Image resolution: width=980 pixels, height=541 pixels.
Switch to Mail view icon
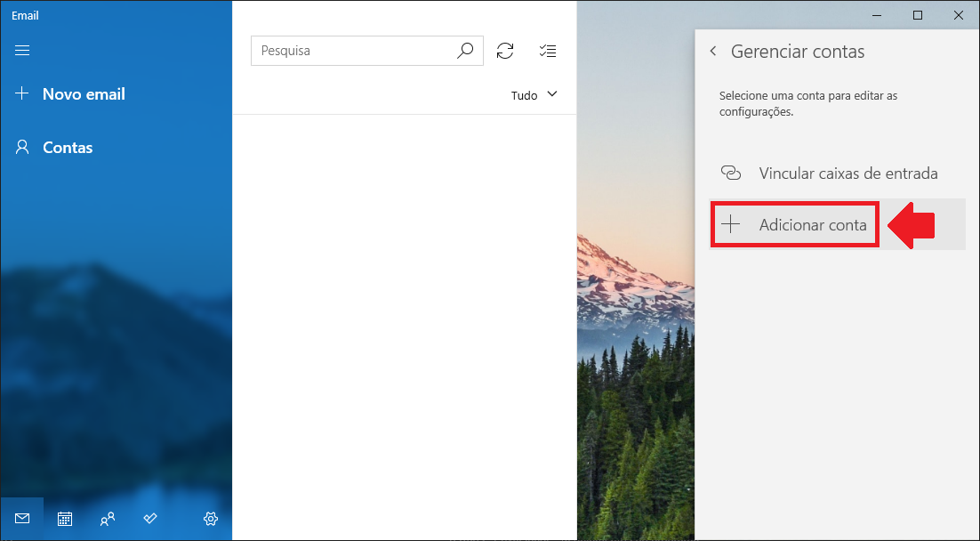click(22, 519)
